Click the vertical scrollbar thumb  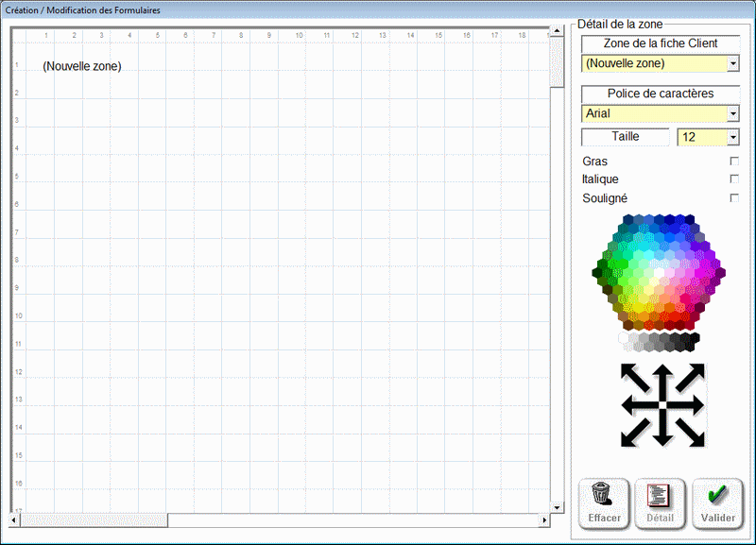(x=557, y=62)
